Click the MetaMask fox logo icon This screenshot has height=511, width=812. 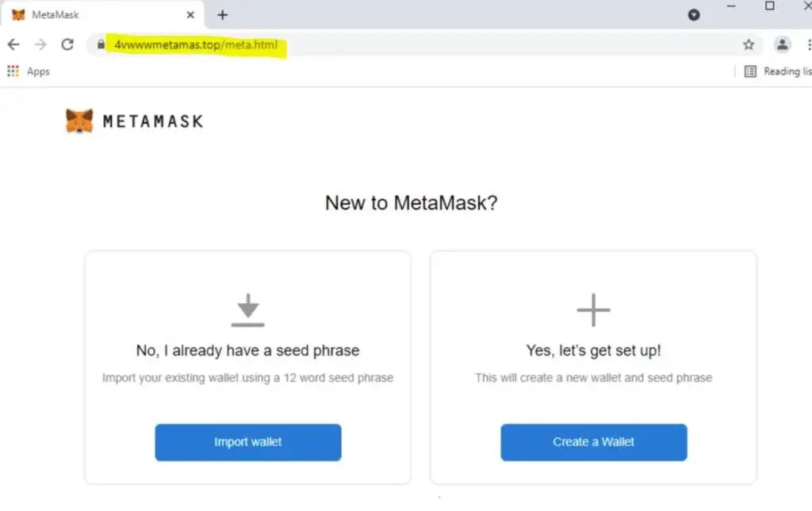click(79, 121)
